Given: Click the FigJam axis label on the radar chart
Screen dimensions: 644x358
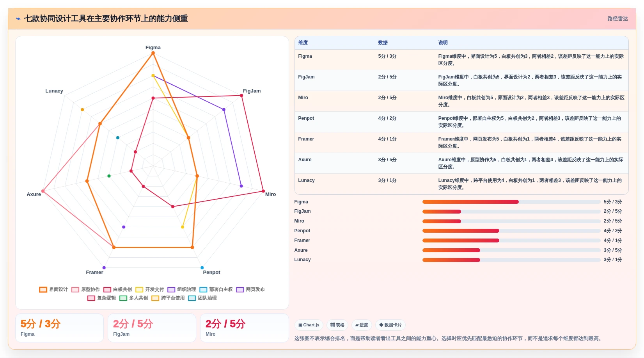Looking at the screenshot, I should click(252, 91).
